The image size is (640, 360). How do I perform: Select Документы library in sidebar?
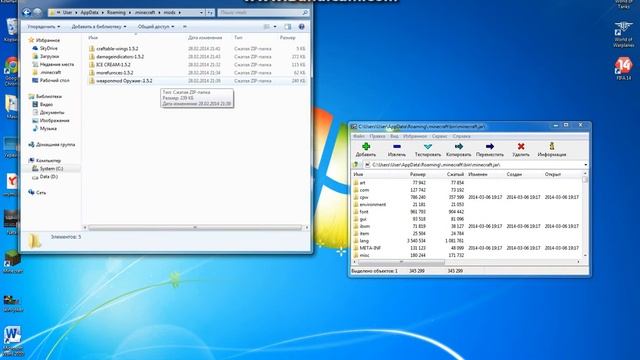tap(52, 112)
